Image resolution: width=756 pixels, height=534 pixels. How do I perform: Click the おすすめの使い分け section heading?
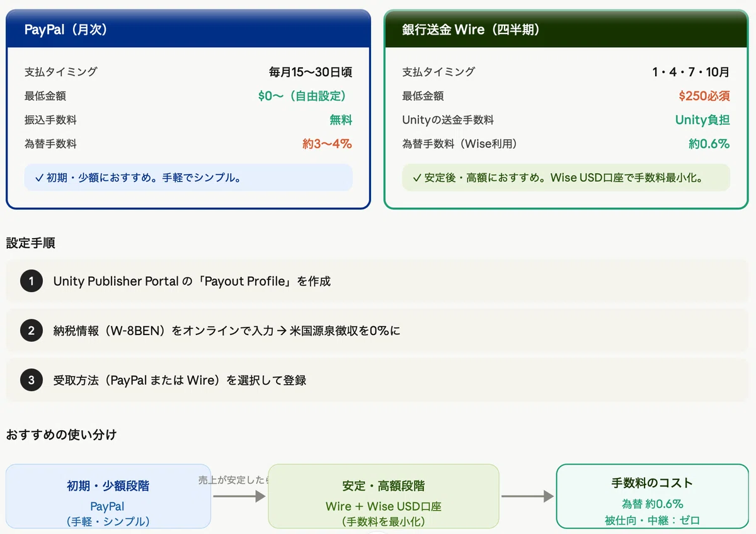coord(61,435)
